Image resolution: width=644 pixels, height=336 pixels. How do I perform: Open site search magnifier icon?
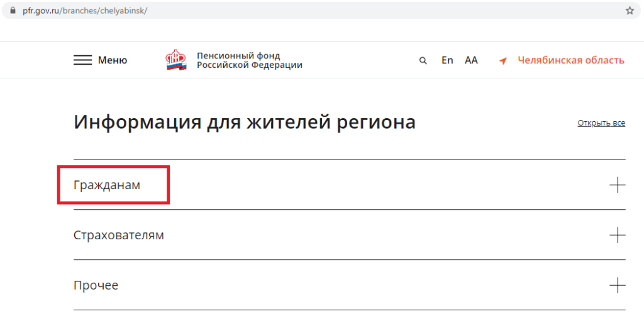coord(423,61)
